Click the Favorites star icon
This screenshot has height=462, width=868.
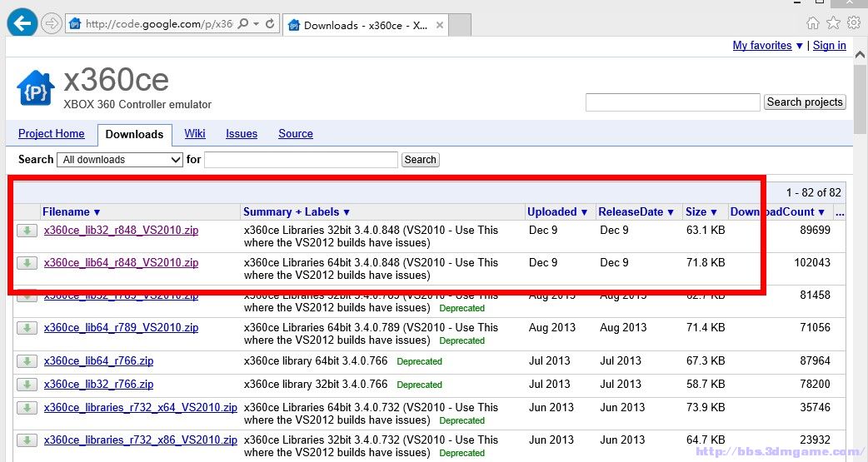click(x=833, y=22)
